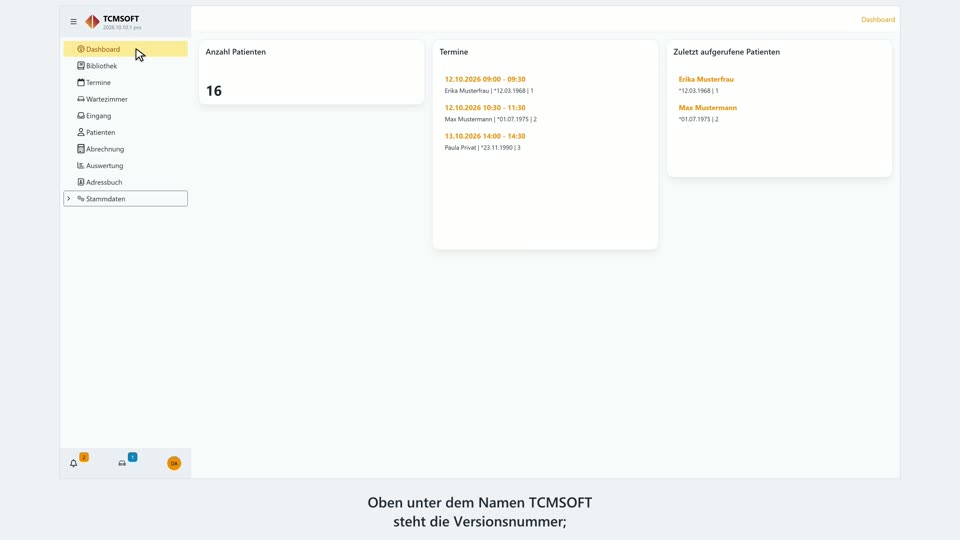The image size is (960, 540).
Task: Click the Termine calendar icon
Action: point(81,82)
